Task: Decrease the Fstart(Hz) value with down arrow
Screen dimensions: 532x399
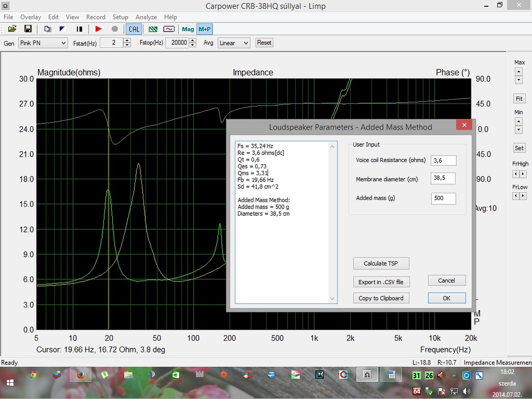Action: point(127,45)
